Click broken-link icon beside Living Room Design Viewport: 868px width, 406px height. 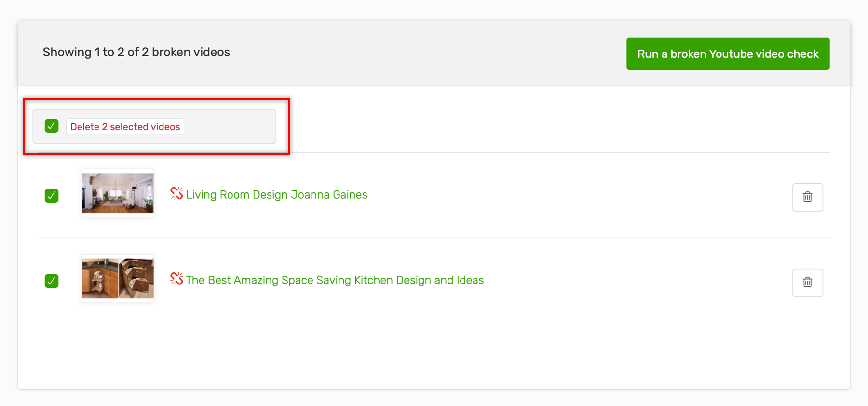click(x=176, y=193)
